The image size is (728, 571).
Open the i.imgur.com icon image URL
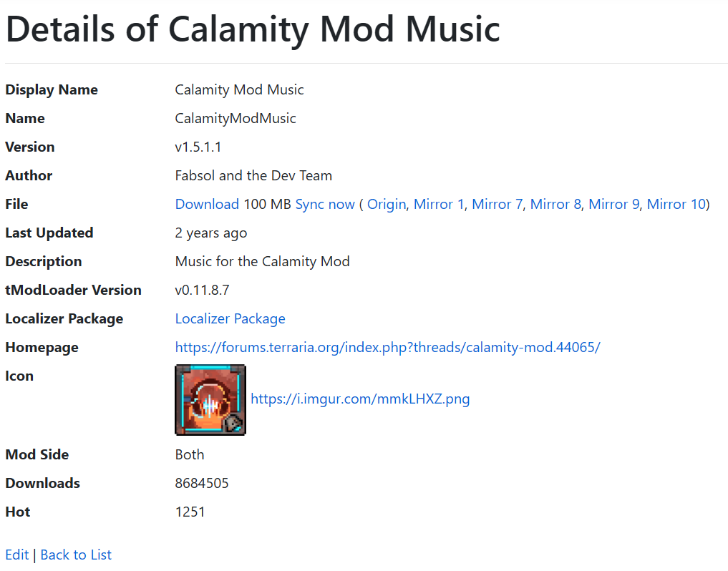tap(360, 399)
